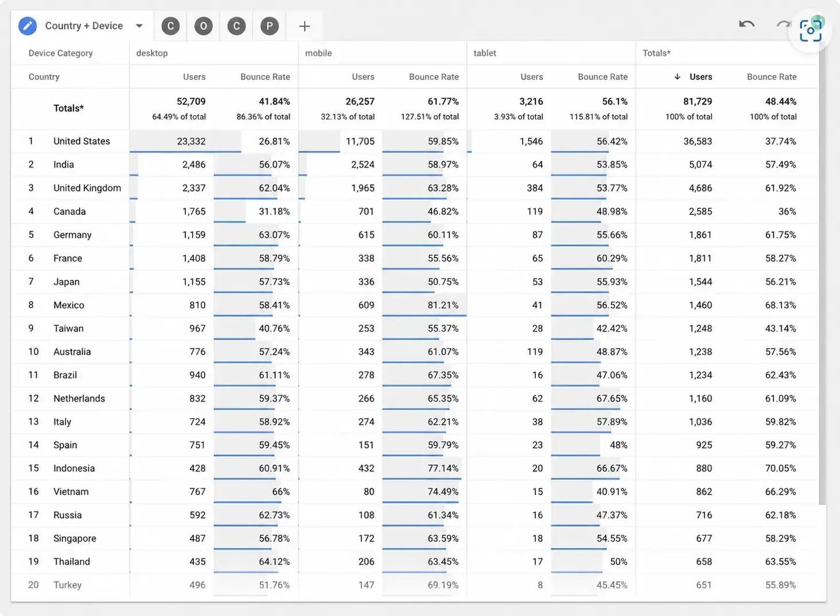This screenshot has height=616, width=840.
Task: Select the United States desktop users bar cell
Action: 185,141
